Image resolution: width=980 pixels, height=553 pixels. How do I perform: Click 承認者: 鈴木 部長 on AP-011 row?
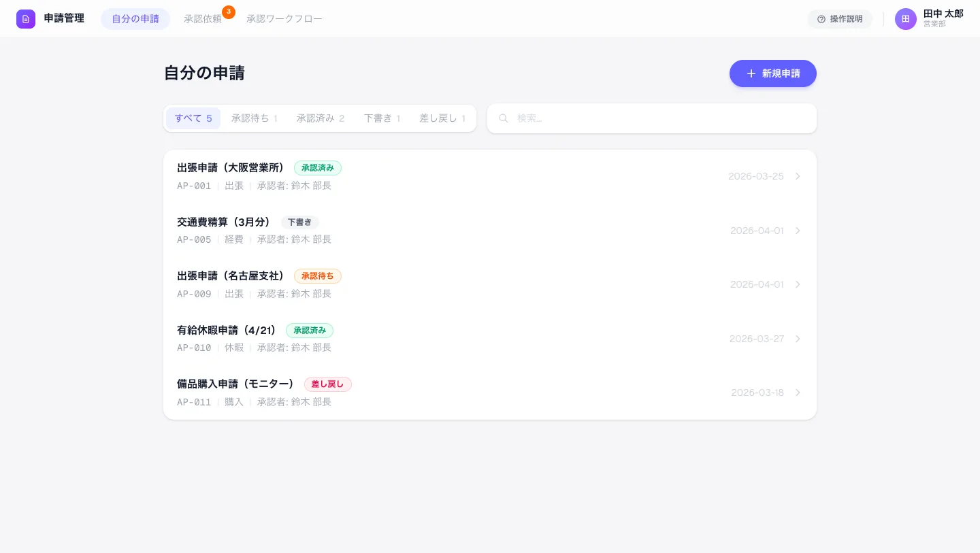pos(294,402)
